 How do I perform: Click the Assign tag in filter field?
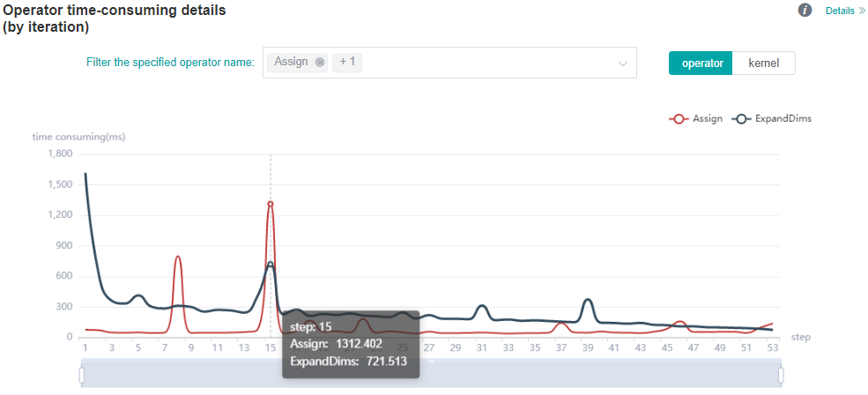click(291, 63)
